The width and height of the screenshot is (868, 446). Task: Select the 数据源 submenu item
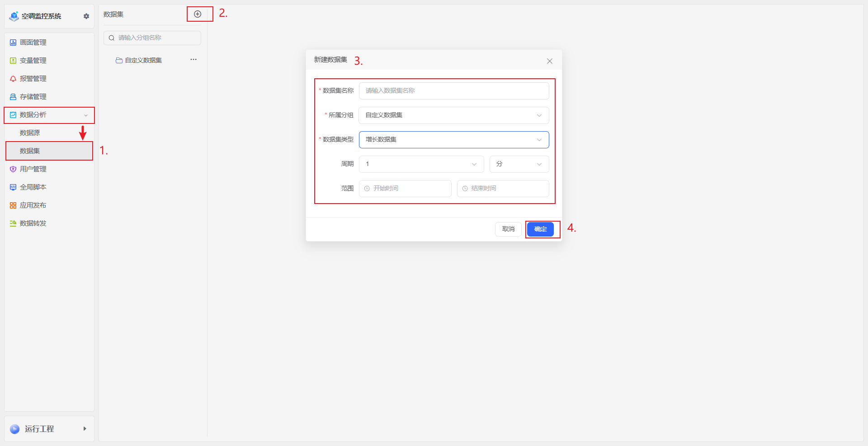(x=30, y=133)
